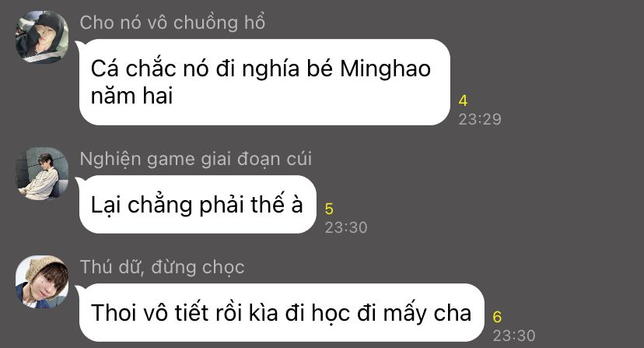Open the hooded avatar of Cho nó vô chuồng hổ
644x348 pixels.
click(x=42, y=37)
